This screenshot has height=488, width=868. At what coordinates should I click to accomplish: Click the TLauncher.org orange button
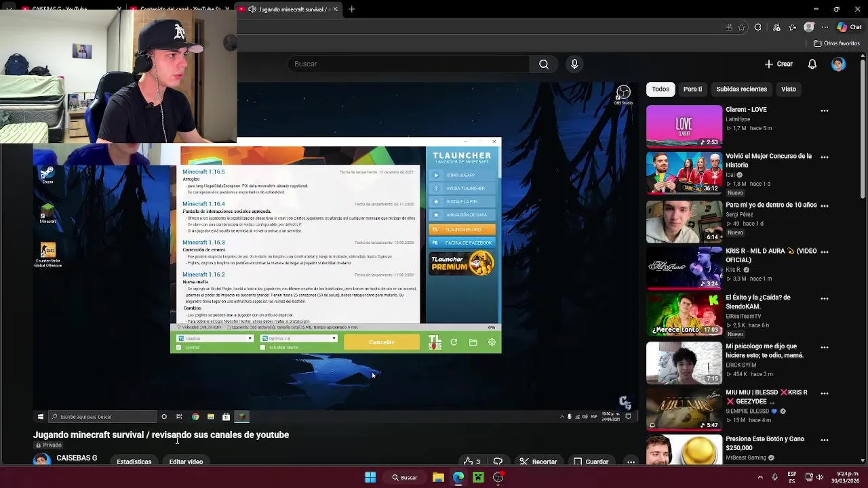(462, 229)
